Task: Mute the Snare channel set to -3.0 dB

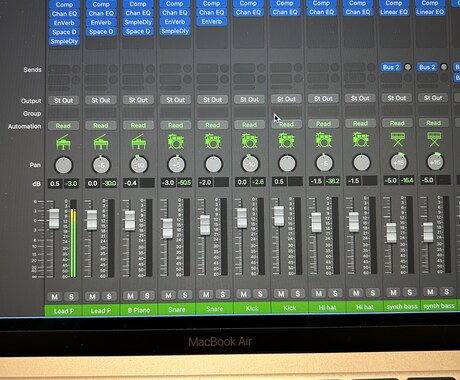Action: pyautogui.click(x=168, y=295)
